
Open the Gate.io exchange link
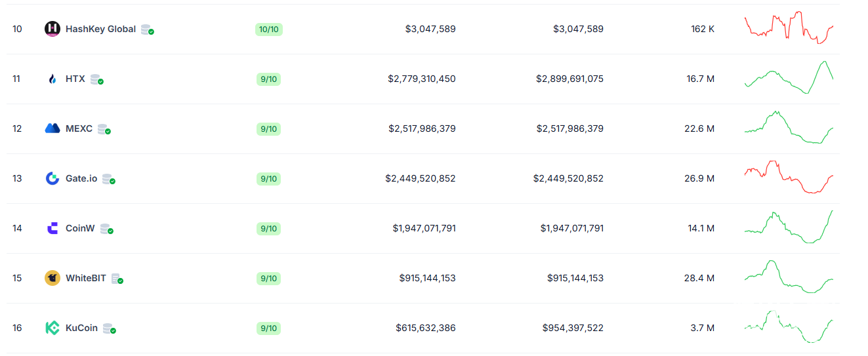coord(81,178)
